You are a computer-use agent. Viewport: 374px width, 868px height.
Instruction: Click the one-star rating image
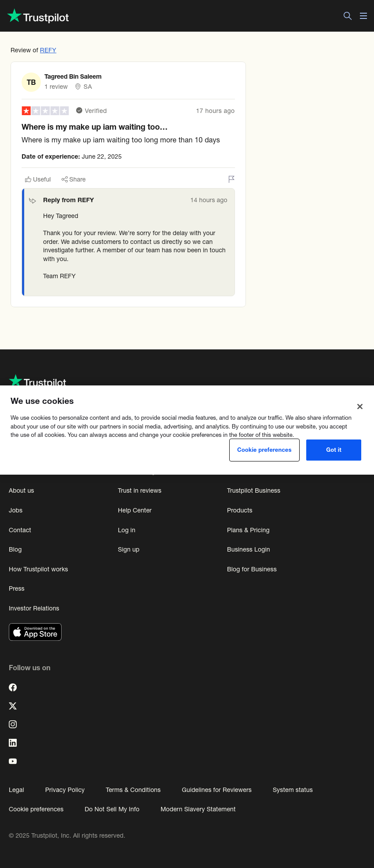[x=45, y=111]
